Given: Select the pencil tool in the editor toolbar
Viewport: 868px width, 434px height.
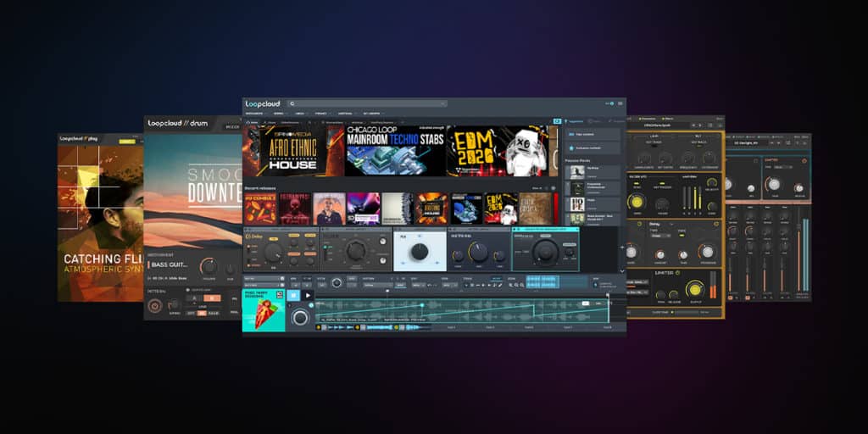Looking at the screenshot, I should [x=500, y=285].
